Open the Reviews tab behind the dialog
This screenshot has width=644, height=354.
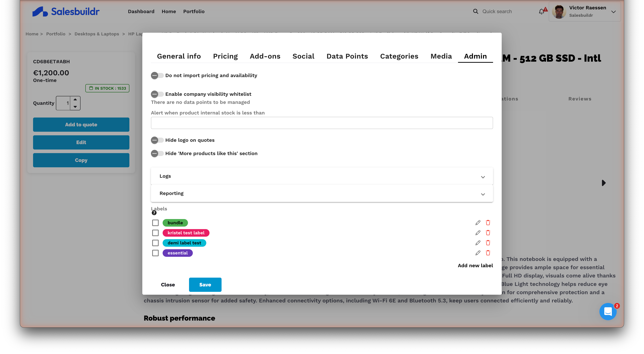580,99
